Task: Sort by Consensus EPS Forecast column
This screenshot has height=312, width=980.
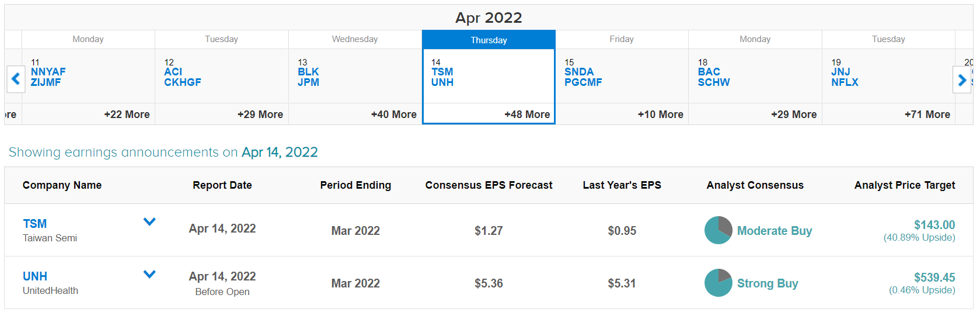Action: pos(489,185)
